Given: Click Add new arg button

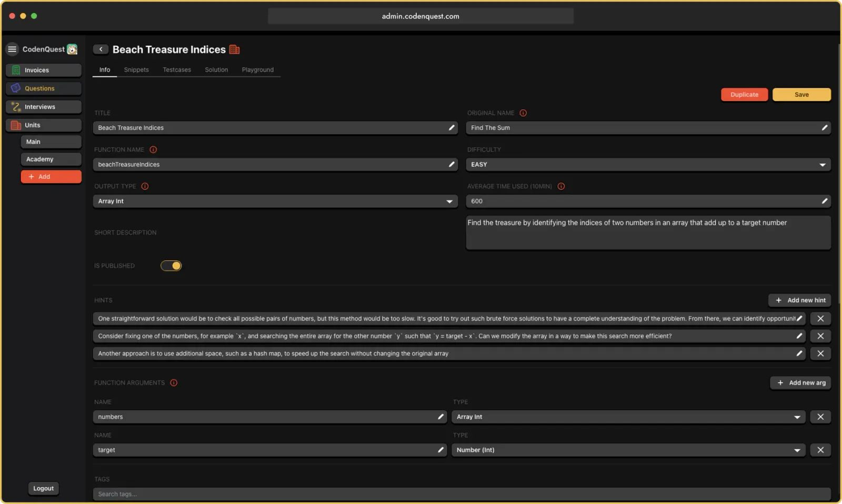Looking at the screenshot, I should coord(800,382).
